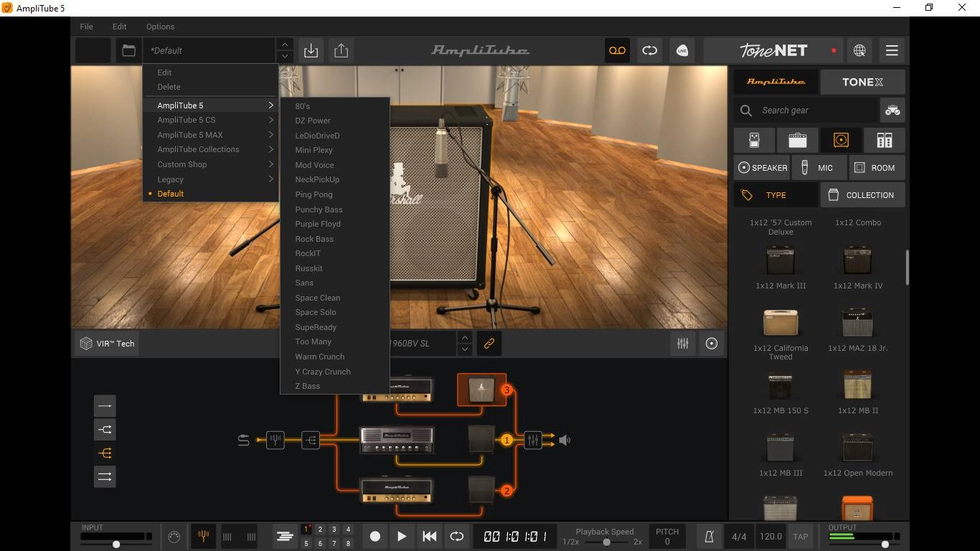Click the cabinet model up arrow
Image resolution: width=980 pixels, height=551 pixels.
pos(465,337)
